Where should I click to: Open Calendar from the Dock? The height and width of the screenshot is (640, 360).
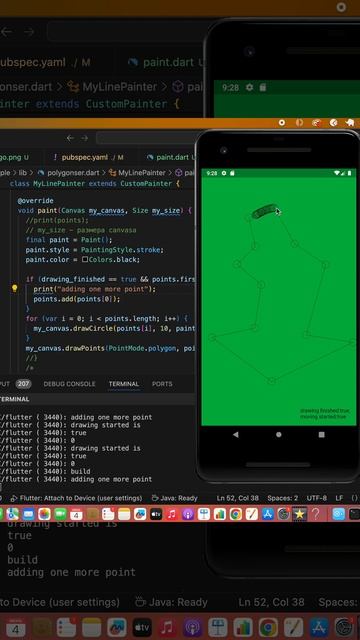76,514
